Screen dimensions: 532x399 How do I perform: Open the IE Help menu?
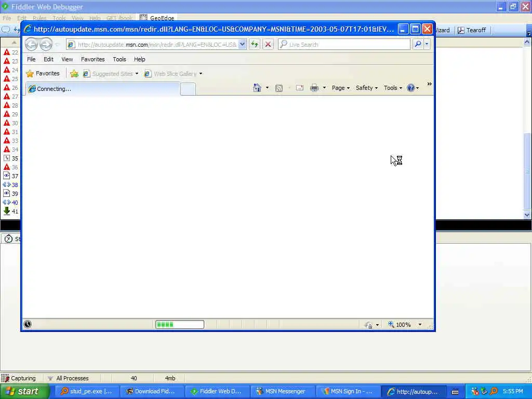[x=139, y=59]
